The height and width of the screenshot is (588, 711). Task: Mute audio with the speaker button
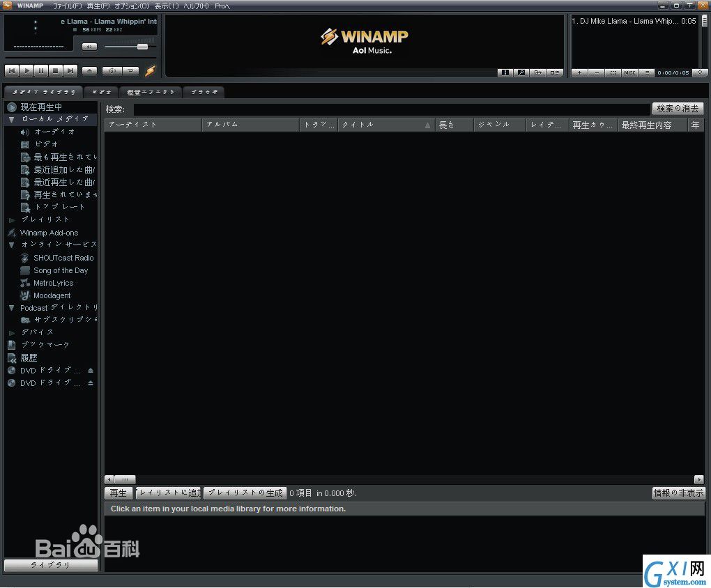[x=89, y=47]
